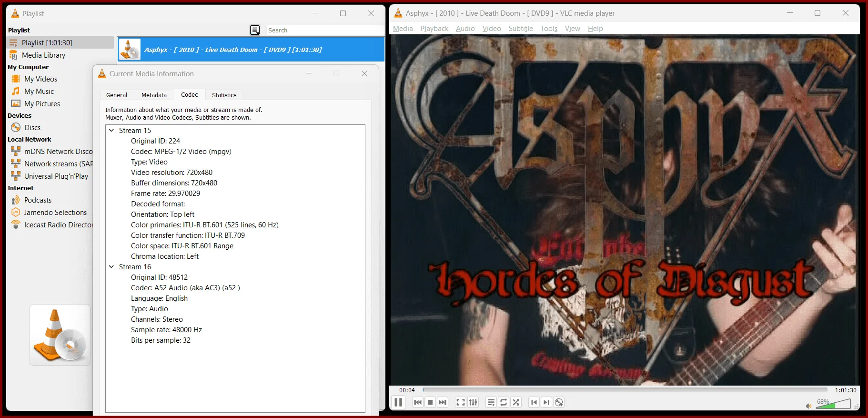The height and width of the screenshot is (418, 868).
Task: Select Video resolution: 720x480 row
Action: [172, 173]
